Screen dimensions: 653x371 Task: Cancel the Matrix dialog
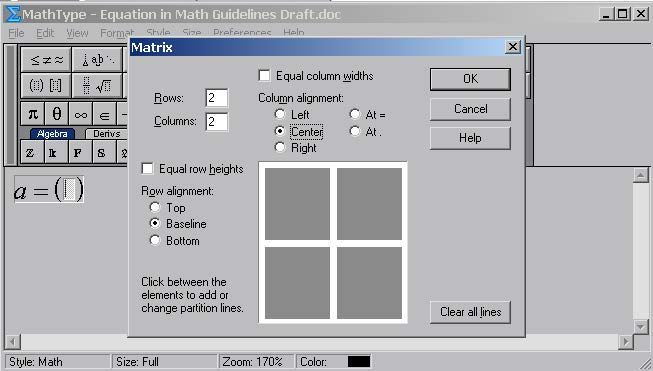tap(470, 109)
